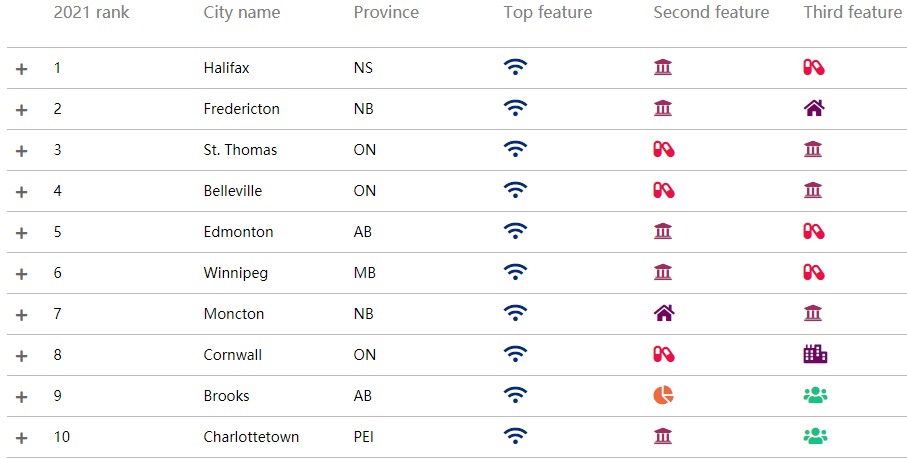907x459 pixels.
Task: Click the house icon in Fredericton row
Action: tap(814, 109)
